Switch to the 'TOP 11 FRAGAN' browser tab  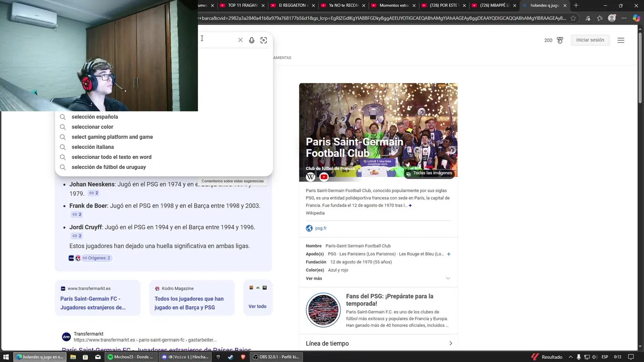tap(243, 6)
